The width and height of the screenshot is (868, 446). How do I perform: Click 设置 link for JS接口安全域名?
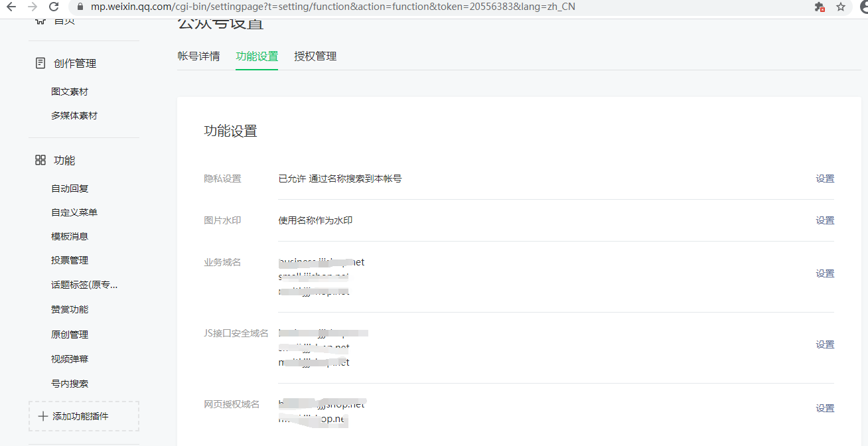825,344
